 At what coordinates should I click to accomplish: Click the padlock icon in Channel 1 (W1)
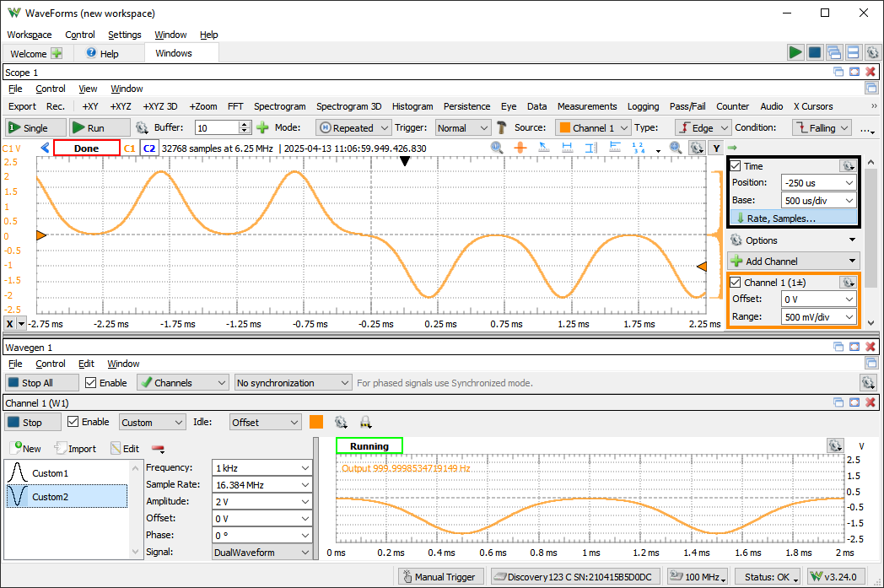[366, 422]
